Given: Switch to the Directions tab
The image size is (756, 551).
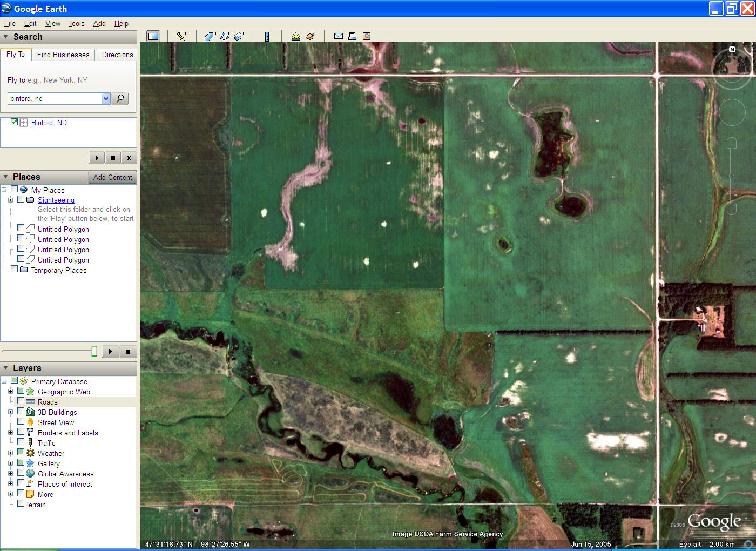Looking at the screenshot, I should pos(117,55).
